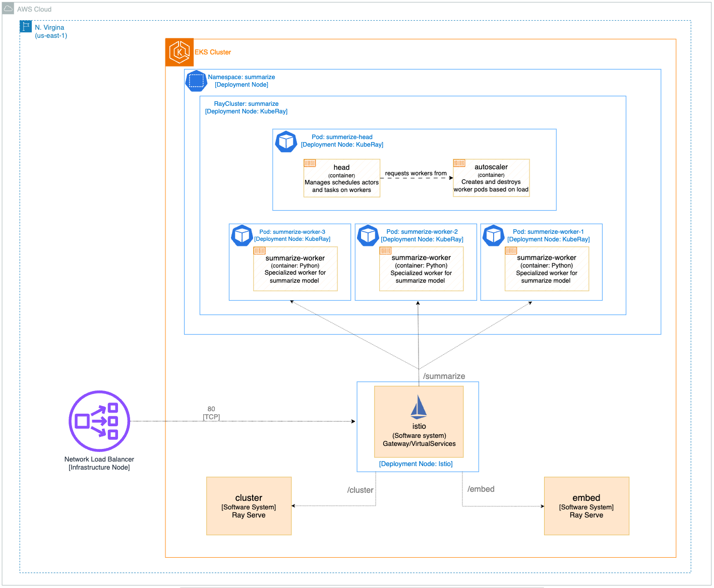Click container icon in worker-2 pod
The width and height of the screenshot is (714, 588).
[386, 250]
